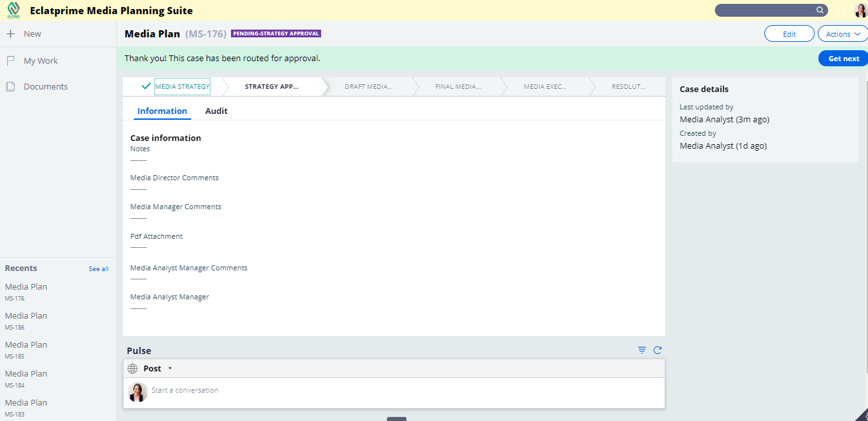The width and height of the screenshot is (868, 421).
Task: Switch to the Information tab
Action: tap(162, 111)
